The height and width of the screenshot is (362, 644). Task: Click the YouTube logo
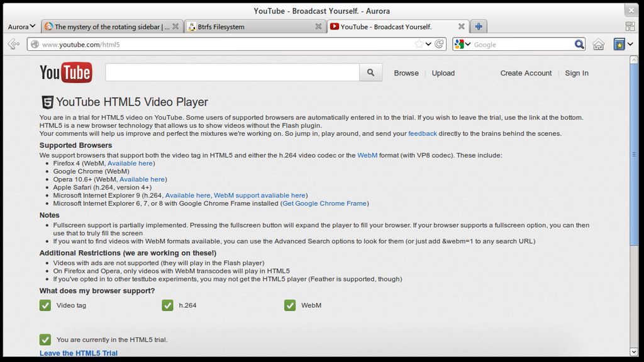coord(65,73)
